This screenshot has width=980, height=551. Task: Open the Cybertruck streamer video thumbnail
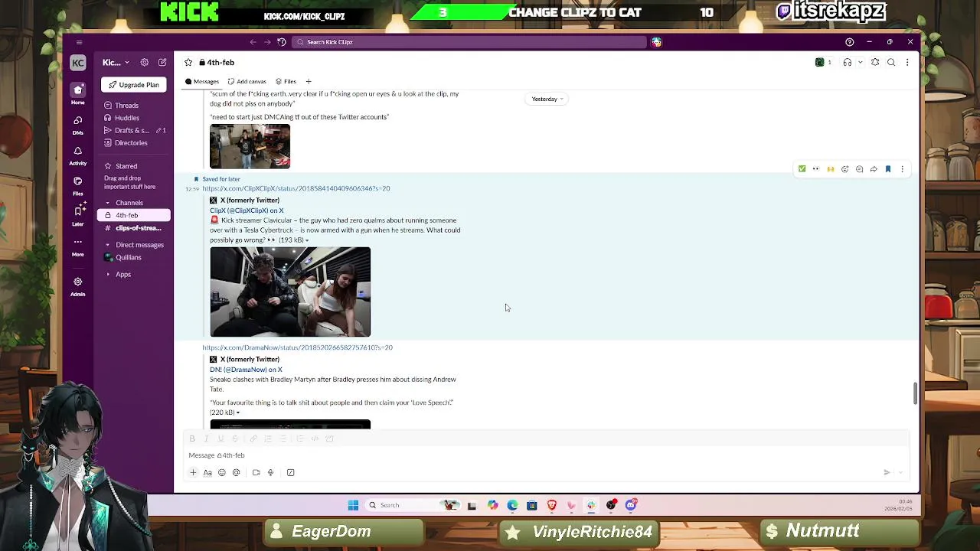click(290, 292)
